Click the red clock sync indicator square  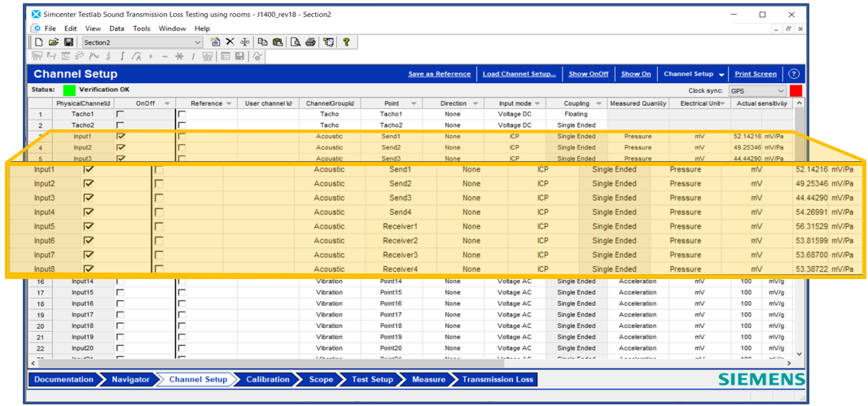pos(796,90)
